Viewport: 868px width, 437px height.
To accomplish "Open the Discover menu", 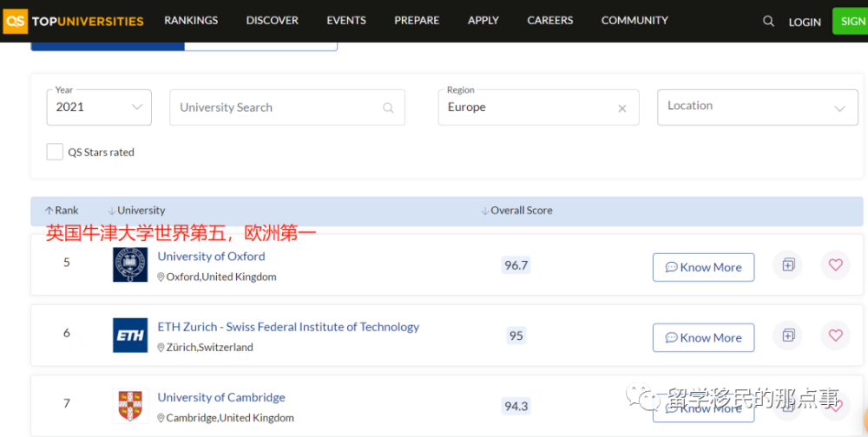I will [273, 21].
